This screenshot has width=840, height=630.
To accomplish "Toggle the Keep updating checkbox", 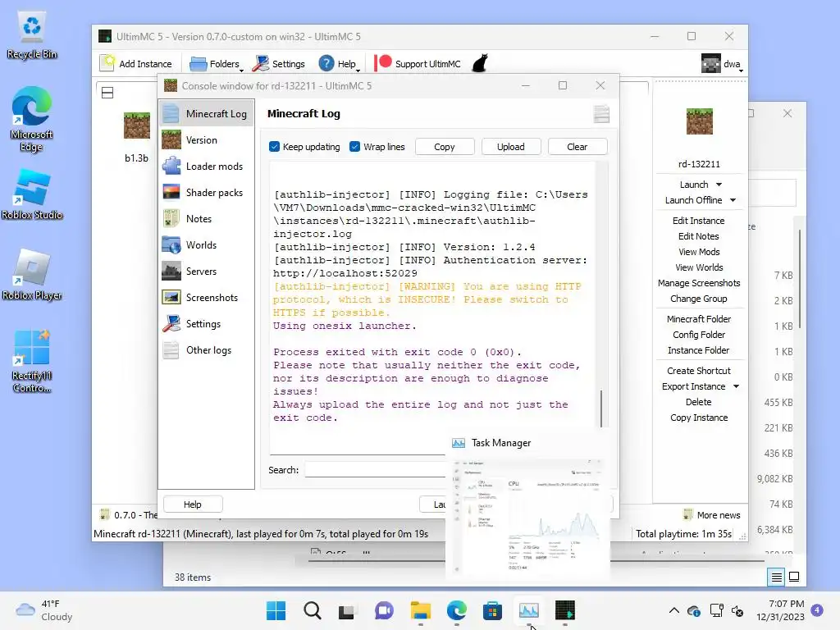I will pos(274,147).
